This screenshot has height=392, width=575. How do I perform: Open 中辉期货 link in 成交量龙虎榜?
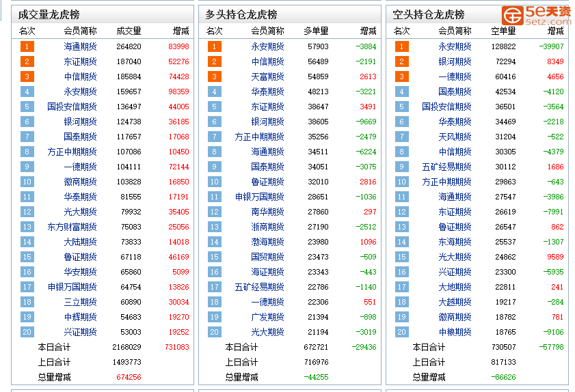click(x=80, y=317)
